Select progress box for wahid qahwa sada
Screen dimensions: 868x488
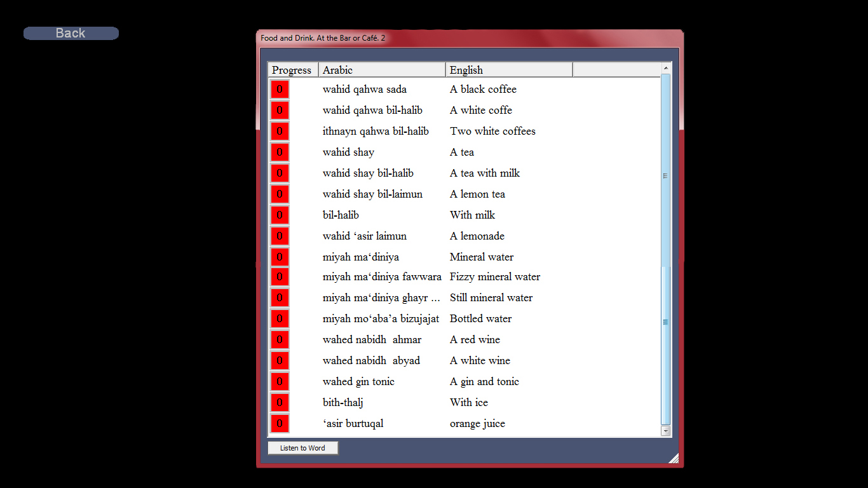coord(280,89)
